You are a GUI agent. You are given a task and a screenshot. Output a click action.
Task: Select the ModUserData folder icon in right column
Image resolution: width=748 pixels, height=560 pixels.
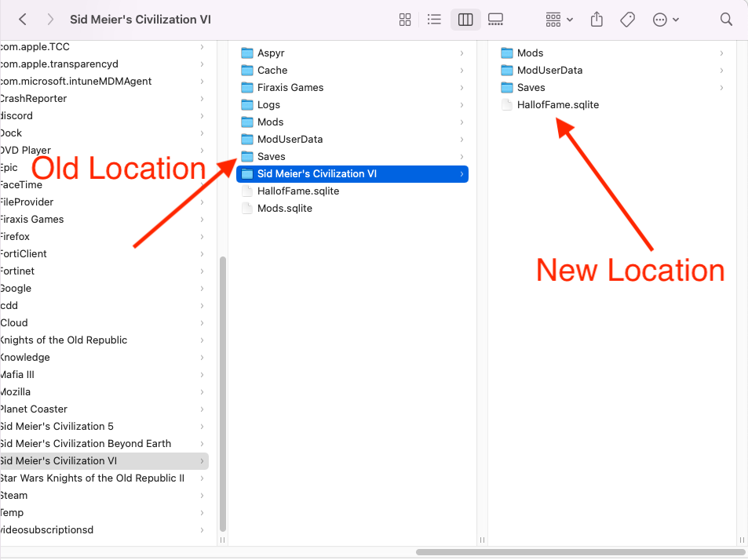tap(507, 70)
